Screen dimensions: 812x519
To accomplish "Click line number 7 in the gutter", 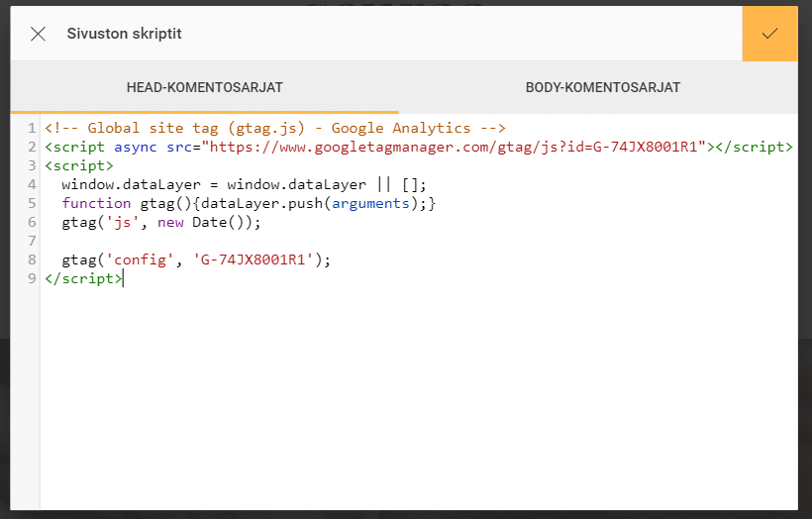I will point(32,241).
